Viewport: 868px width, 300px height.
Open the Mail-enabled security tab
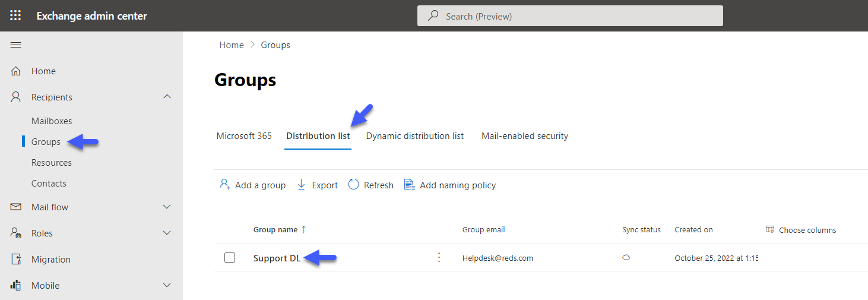pyautogui.click(x=525, y=136)
